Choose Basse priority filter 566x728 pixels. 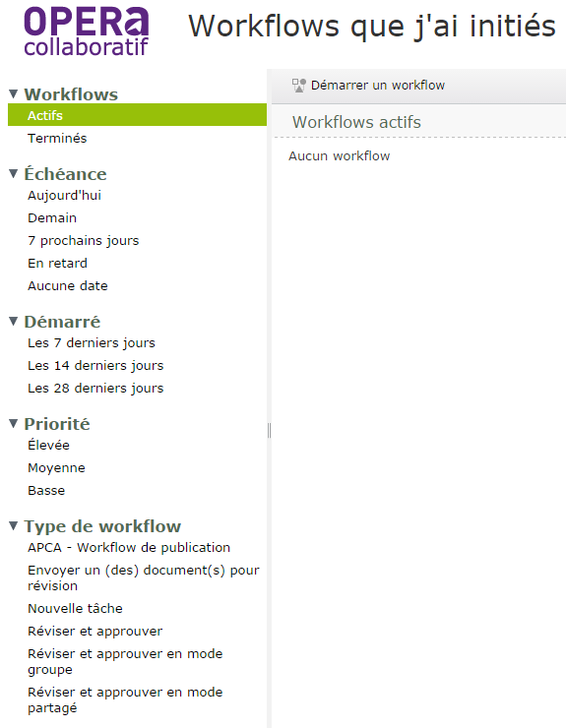[46, 490]
